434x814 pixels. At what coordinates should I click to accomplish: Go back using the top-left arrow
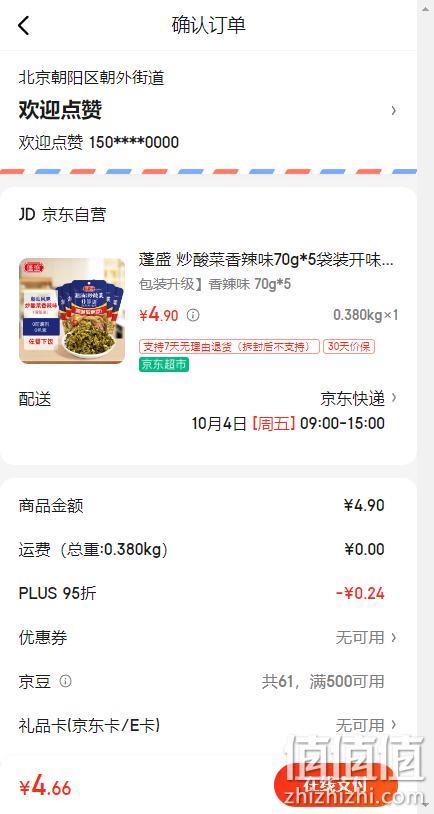click(x=23, y=25)
